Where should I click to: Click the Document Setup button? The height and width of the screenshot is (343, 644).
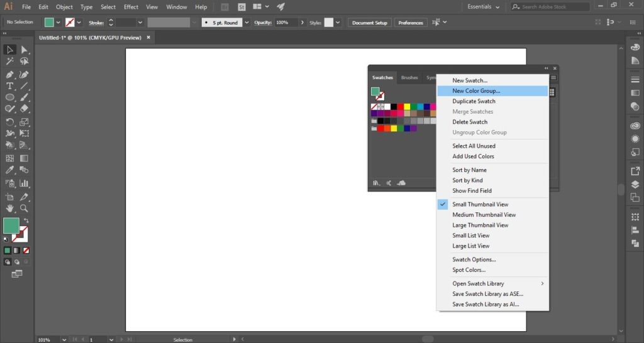click(x=370, y=23)
